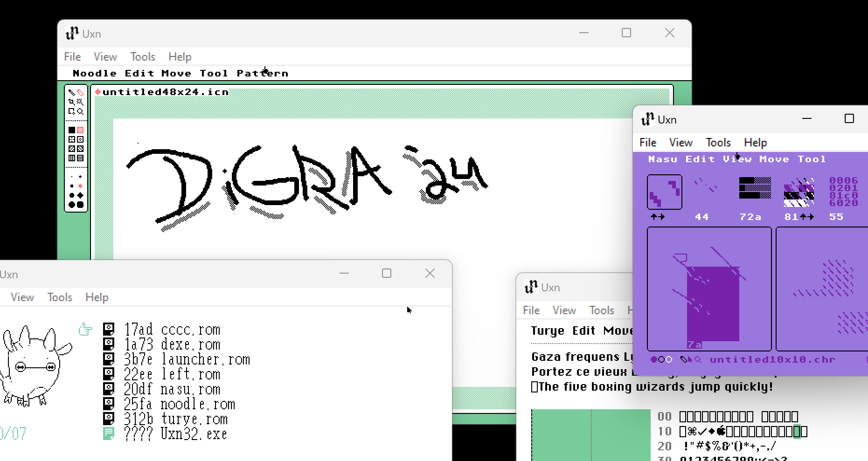Open nasu.rom from launcher list

coord(190,389)
